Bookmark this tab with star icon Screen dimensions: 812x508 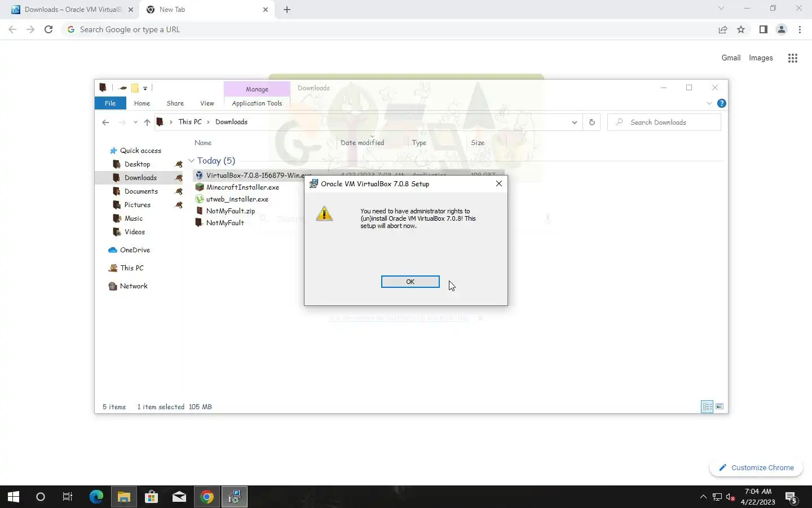[x=741, y=29]
